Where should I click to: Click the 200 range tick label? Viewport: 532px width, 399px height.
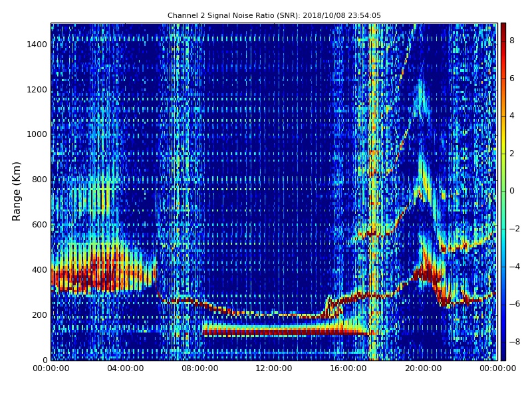click(39, 315)
